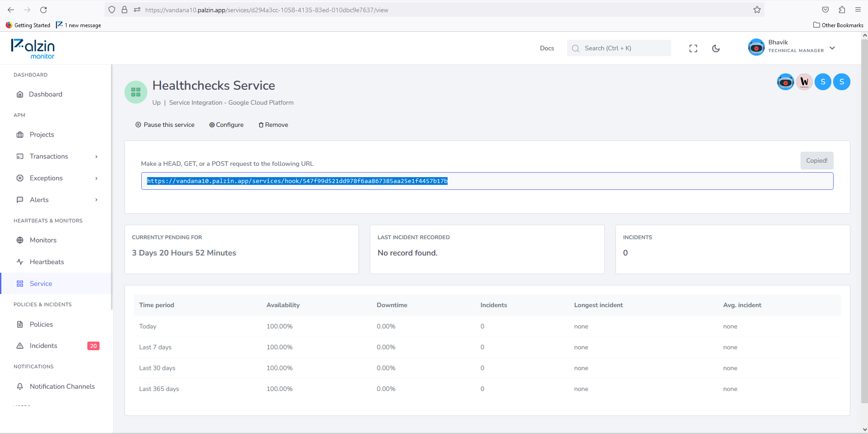Open browser extensions puzzle icon

point(842,10)
